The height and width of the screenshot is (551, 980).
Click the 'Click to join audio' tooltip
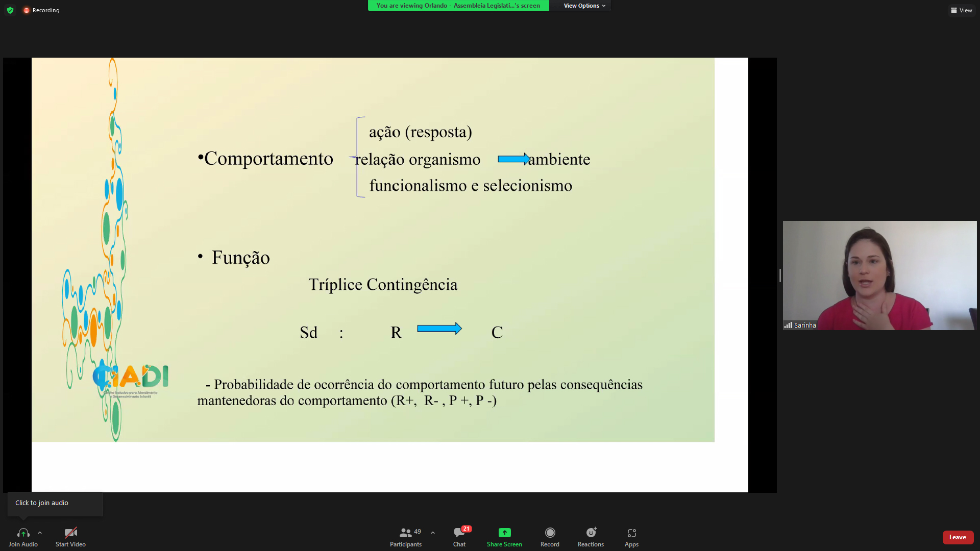point(55,503)
